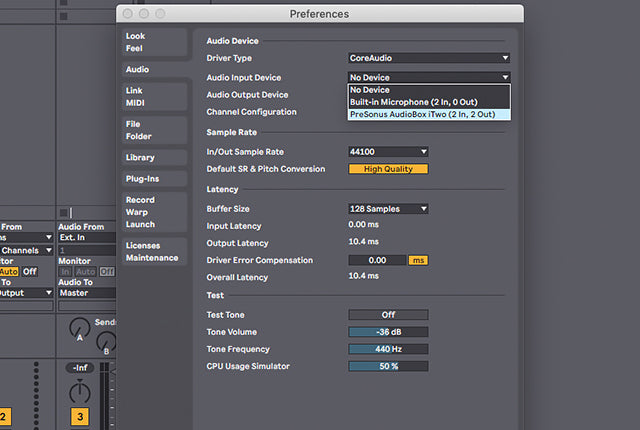Click the track 3 volume meter
640x430 pixels.
tap(104, 395)
